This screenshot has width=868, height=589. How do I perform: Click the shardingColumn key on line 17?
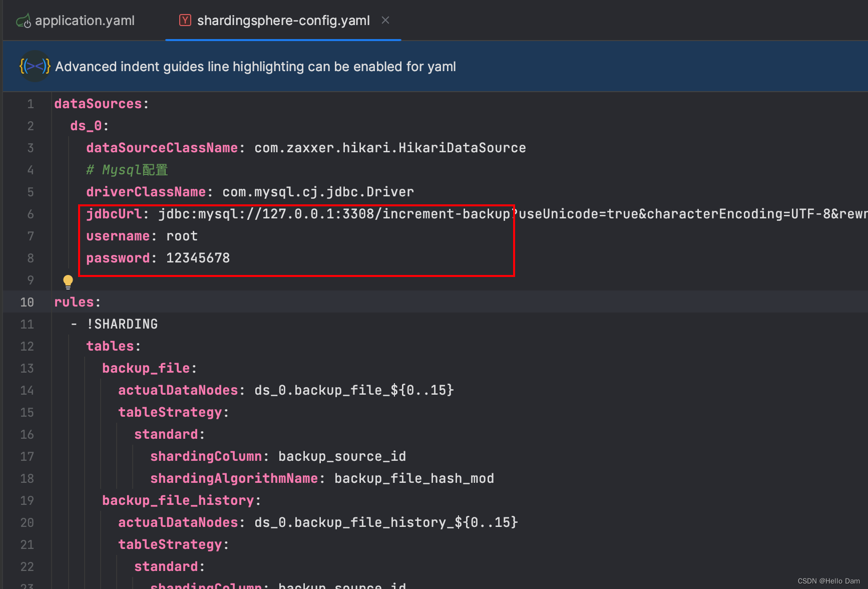click(206, 456)
